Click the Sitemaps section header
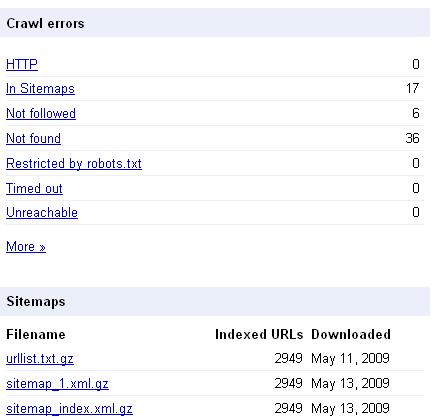 pos(36,301)
